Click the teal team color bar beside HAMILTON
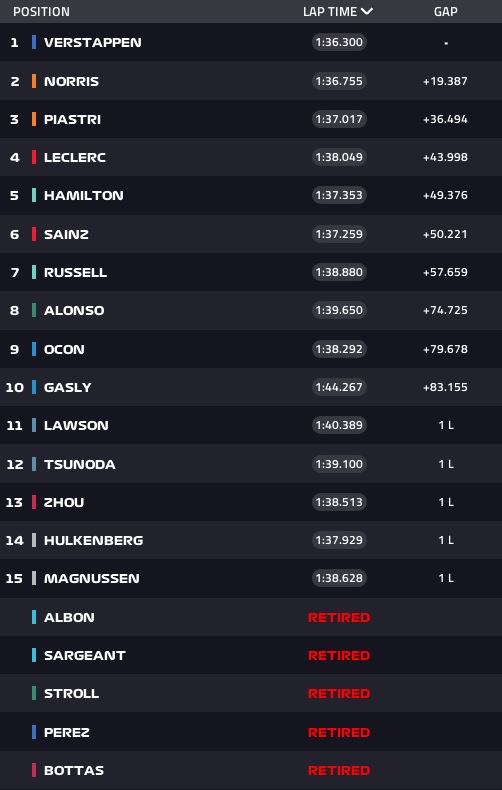 (34, 195)
